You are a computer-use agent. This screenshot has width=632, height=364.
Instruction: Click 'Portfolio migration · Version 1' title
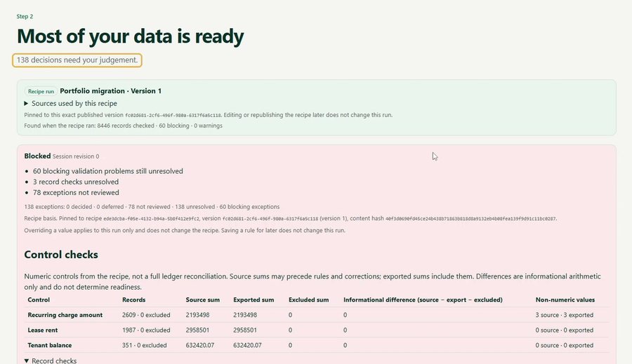coord(110,91)
